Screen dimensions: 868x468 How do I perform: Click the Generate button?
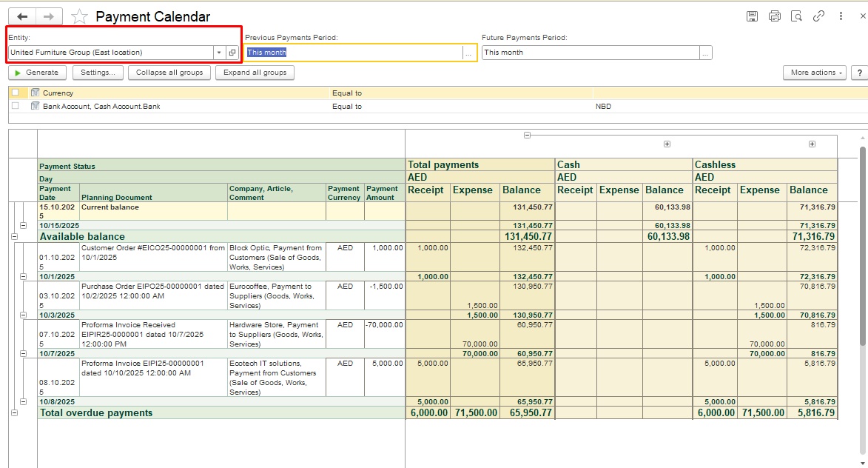pos(37,73)
